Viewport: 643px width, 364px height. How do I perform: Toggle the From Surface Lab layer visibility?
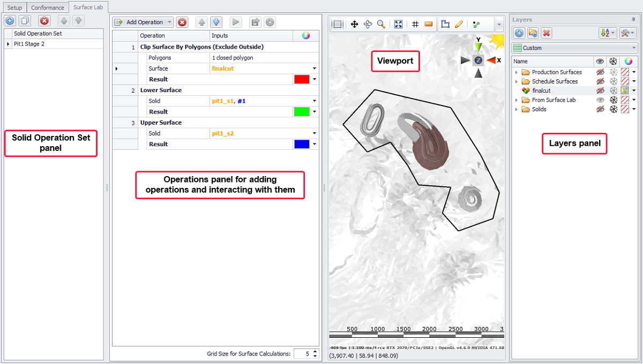600,100
